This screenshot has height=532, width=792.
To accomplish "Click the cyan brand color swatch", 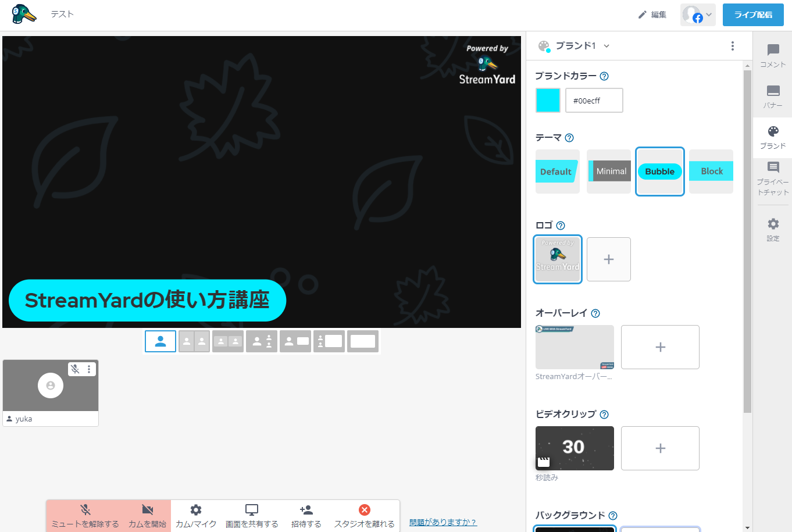I will 548,100.
